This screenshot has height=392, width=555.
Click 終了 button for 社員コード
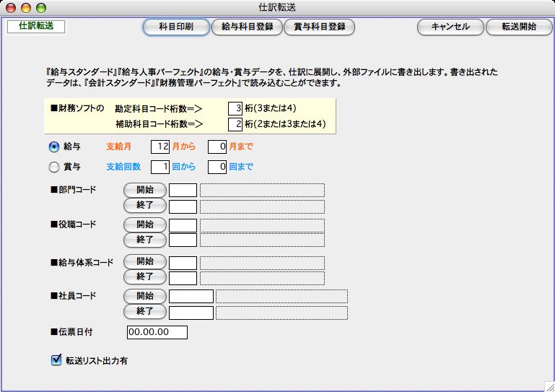144,312
